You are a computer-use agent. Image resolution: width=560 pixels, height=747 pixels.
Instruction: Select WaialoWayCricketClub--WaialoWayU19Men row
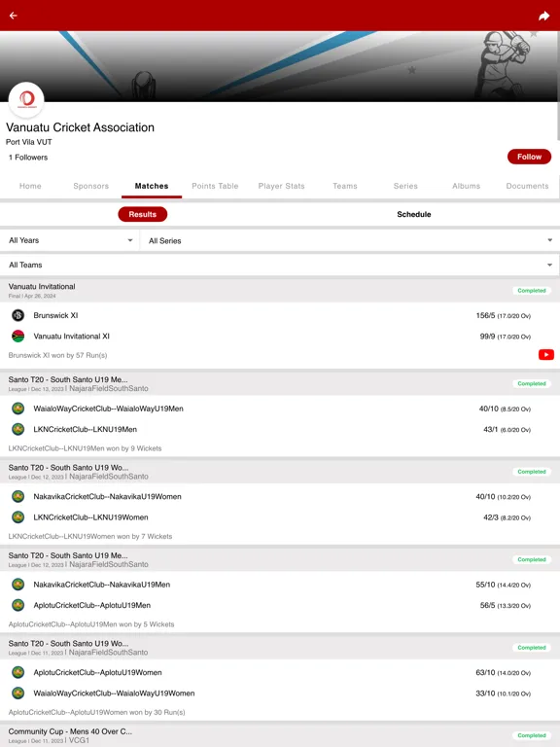(280, 409)
